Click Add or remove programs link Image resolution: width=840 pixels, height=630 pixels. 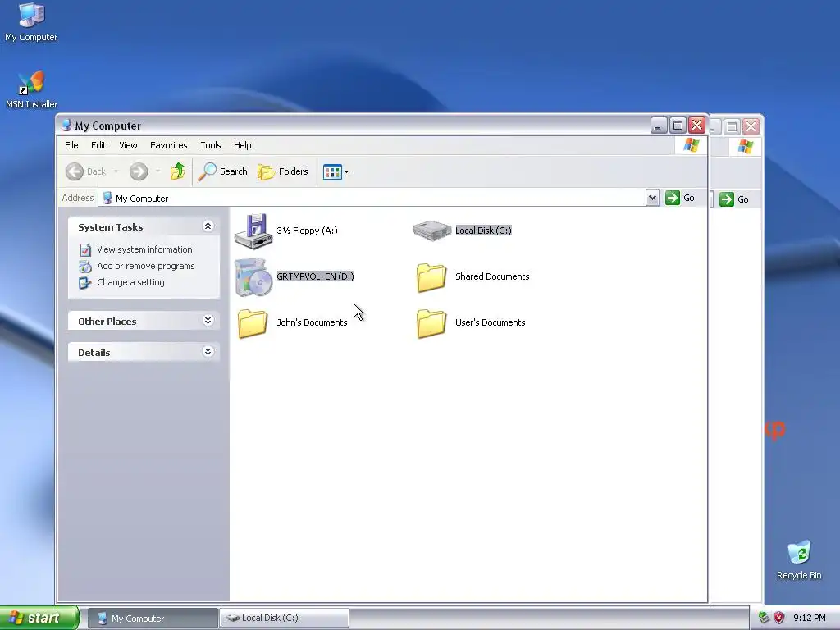(146, 267)
